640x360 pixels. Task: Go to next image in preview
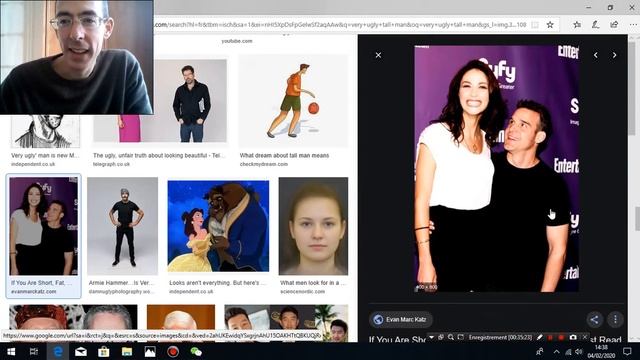click(x=614, y=55)
